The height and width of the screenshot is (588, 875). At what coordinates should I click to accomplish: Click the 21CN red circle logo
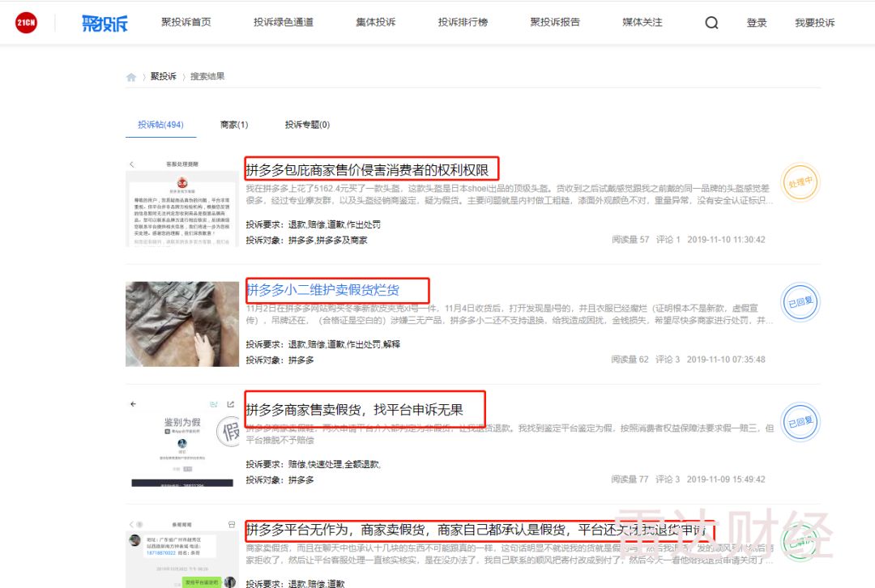pos(26,23)
